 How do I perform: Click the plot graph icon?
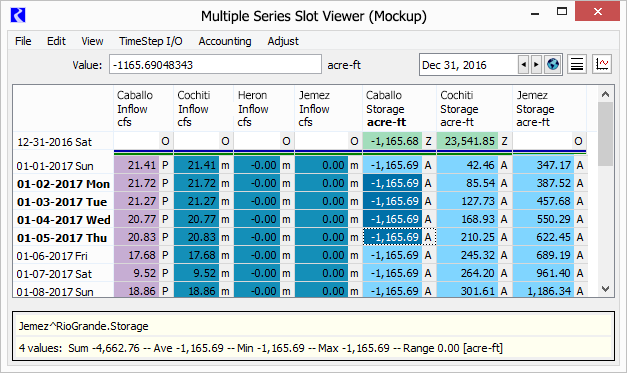602,64
